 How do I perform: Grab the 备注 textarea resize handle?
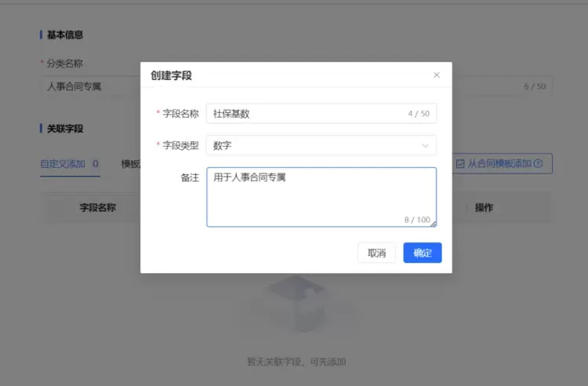coord(433,224)
